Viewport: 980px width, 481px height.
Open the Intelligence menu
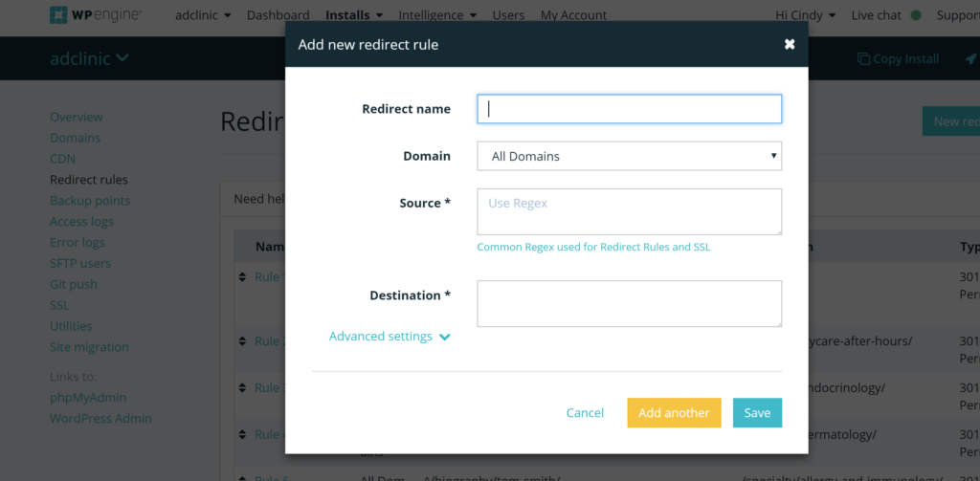click(x=437, y=15)
